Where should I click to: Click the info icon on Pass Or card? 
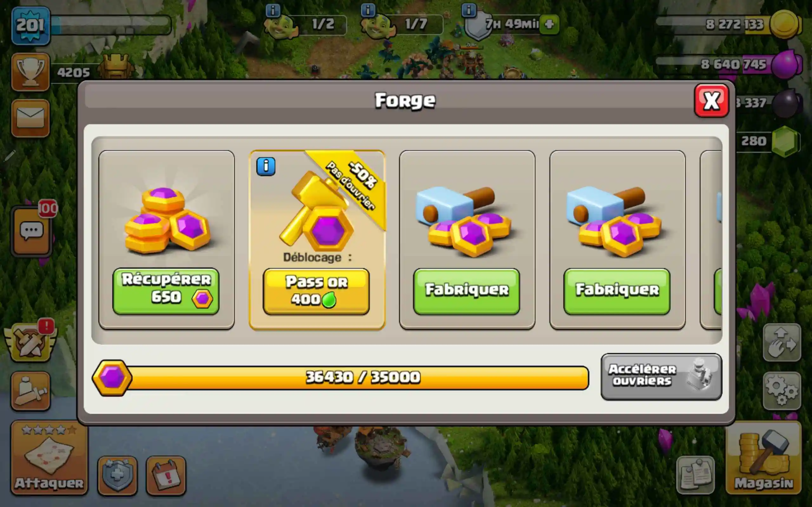(x=266, y=166)
